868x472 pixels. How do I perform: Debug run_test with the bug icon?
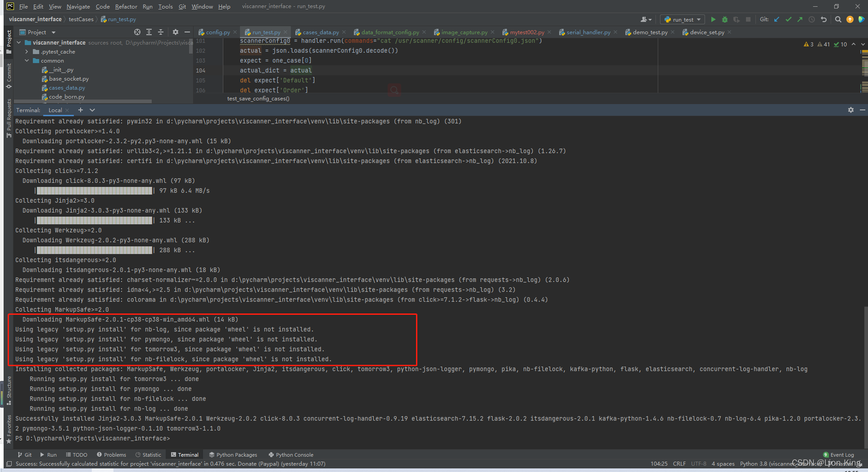[x=724, y=19]
